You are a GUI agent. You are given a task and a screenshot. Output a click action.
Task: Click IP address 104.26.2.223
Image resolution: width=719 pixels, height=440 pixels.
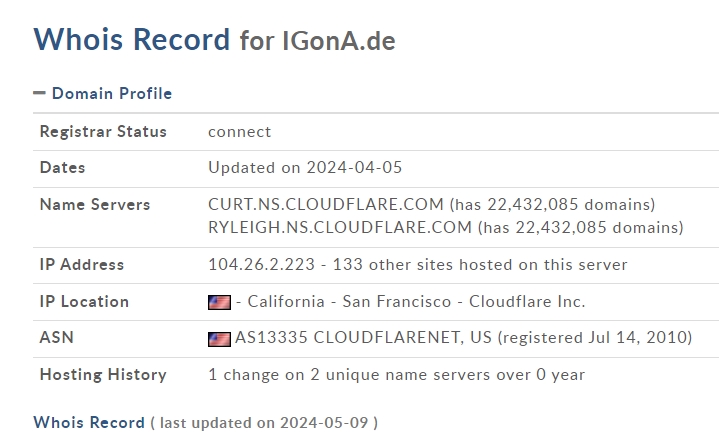pyautogui.click(x=265, y=265)
